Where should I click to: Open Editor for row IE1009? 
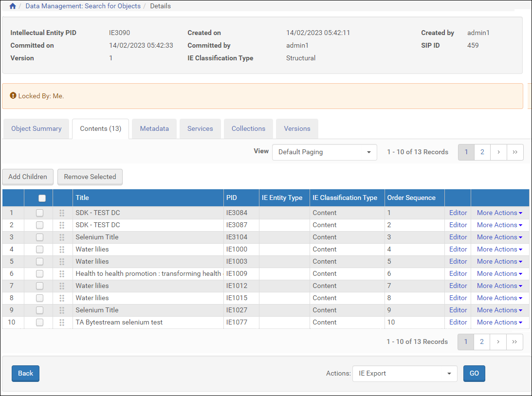(458, 273)
